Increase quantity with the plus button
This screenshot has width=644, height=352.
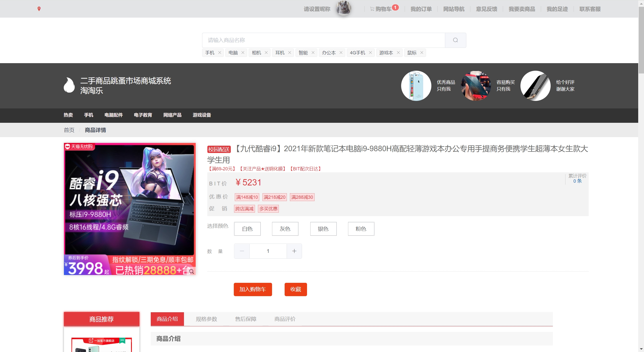294,251
